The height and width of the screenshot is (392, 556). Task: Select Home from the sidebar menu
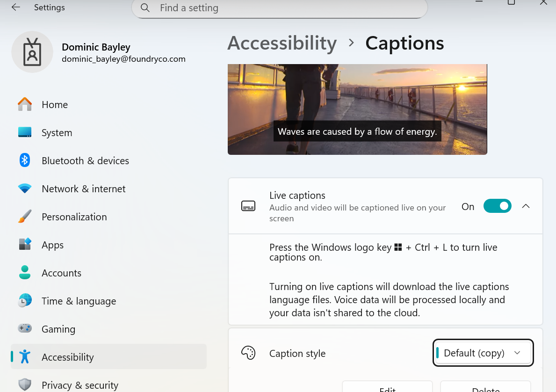click(x=54, y=104)
